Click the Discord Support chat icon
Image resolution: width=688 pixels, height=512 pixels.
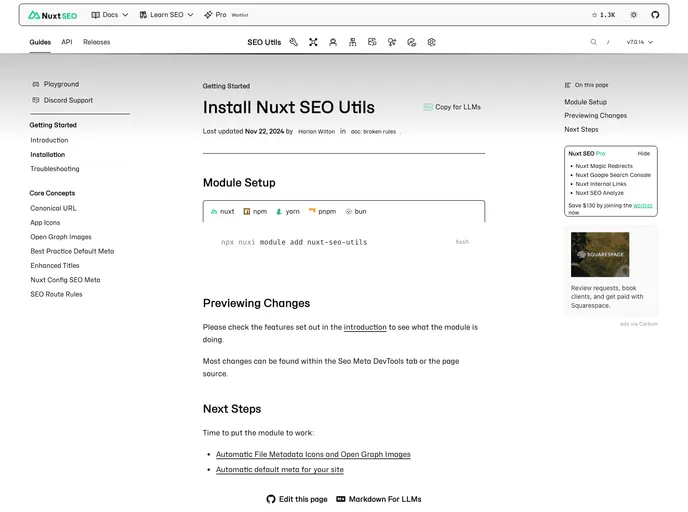coord(36,100)
